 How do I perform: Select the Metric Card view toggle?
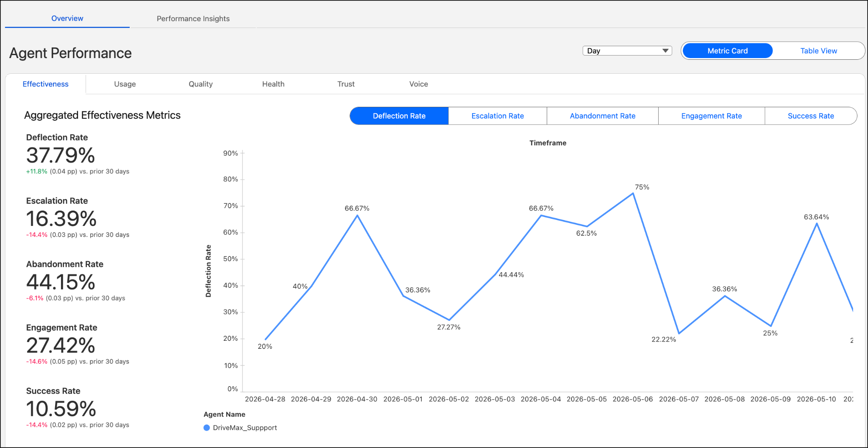728,51
